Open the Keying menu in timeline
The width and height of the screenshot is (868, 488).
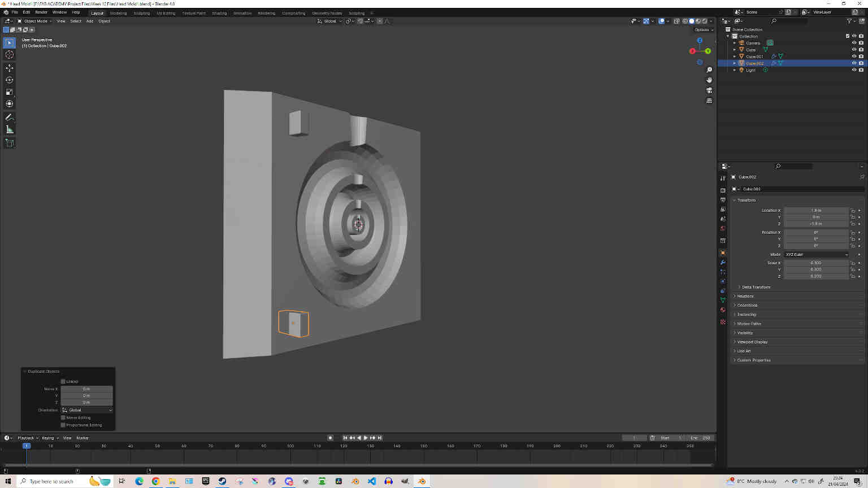tap(50, 438)
